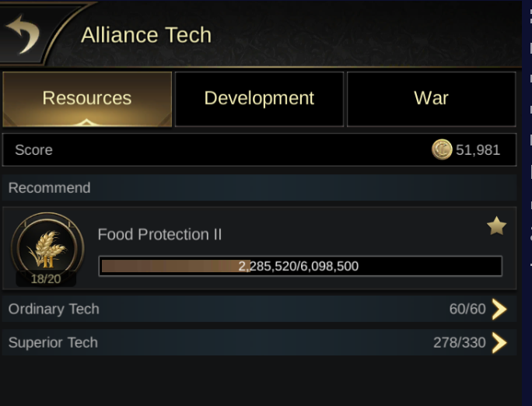Click the wheat Food Protection II emblem
This screenshot has height=406, width=532.
47,247
